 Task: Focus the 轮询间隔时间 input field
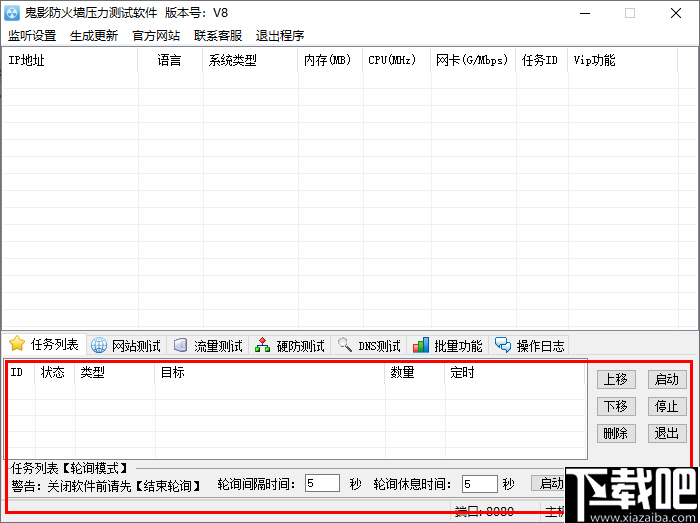pos(322,483)
